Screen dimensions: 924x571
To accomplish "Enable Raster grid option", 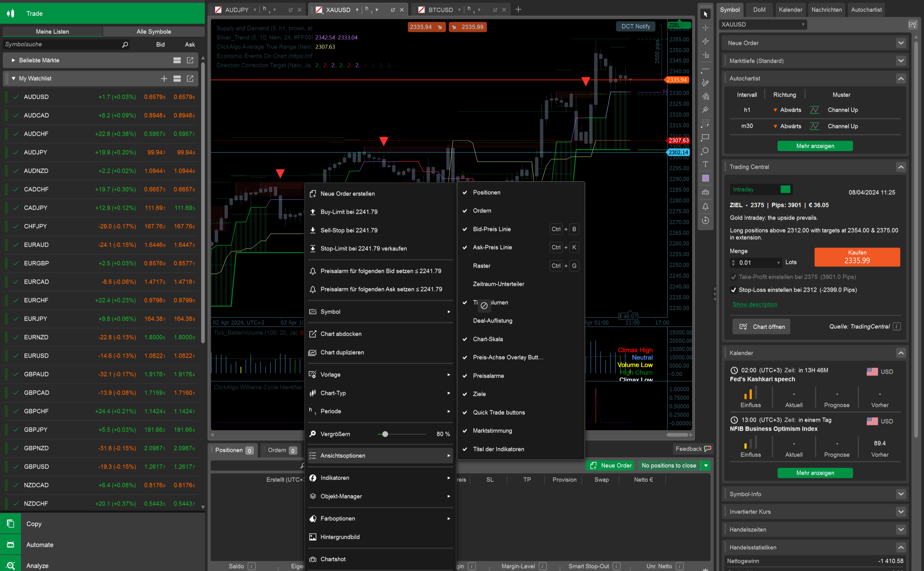I will pos(521,266).
